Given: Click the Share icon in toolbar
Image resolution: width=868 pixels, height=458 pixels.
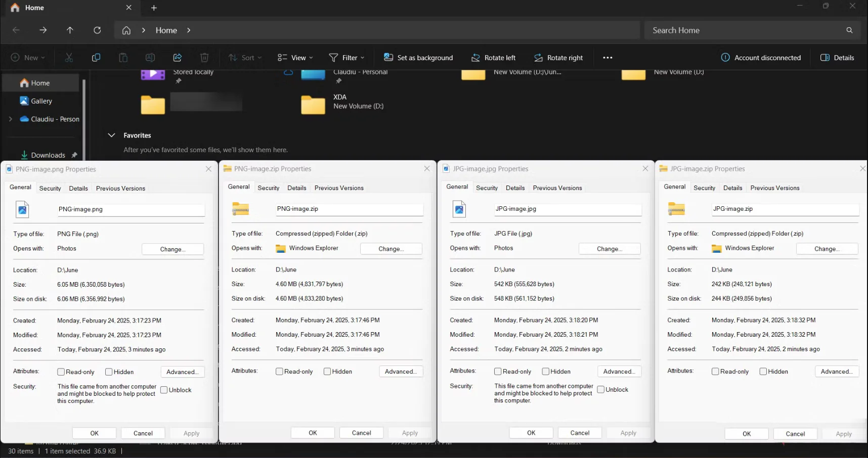Looking at the screenshot, I should pyautogui.click(x=177, y=58).
